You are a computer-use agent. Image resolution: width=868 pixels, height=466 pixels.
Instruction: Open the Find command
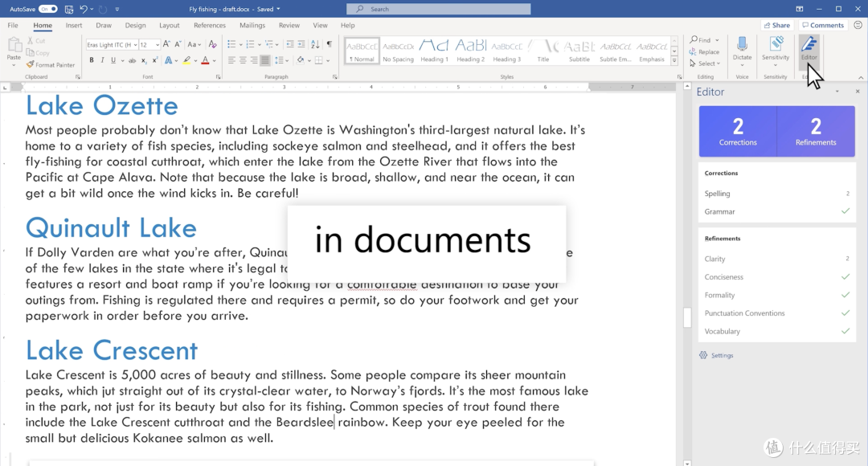pos(700,40)
